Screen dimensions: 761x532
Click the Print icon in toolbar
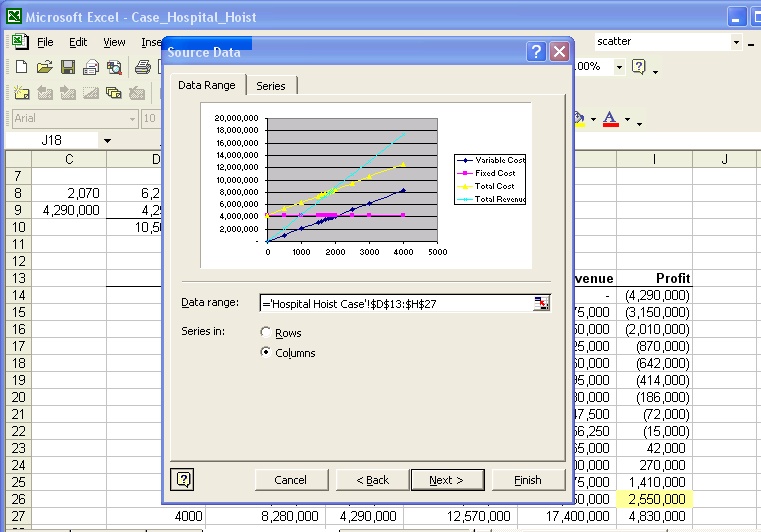[143, 67]
